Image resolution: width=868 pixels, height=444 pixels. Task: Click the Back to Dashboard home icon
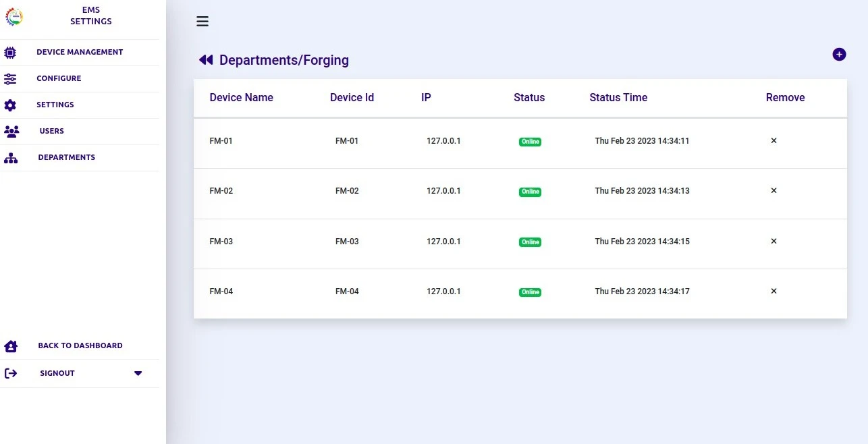click(x=11, y=346)
